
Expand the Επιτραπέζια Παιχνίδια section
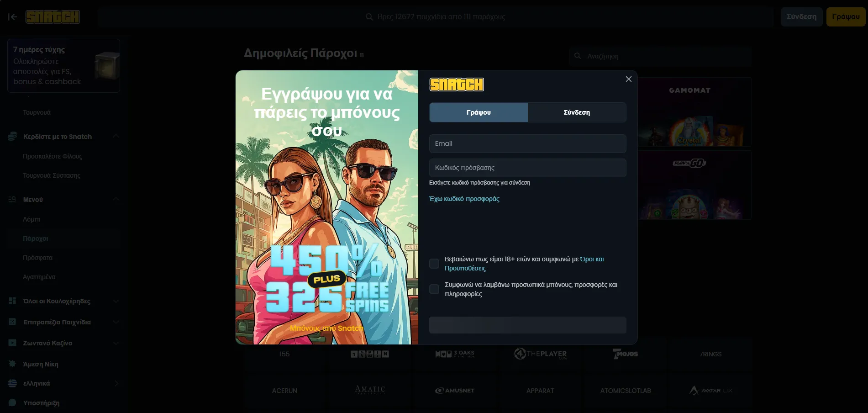click(116, 322)
